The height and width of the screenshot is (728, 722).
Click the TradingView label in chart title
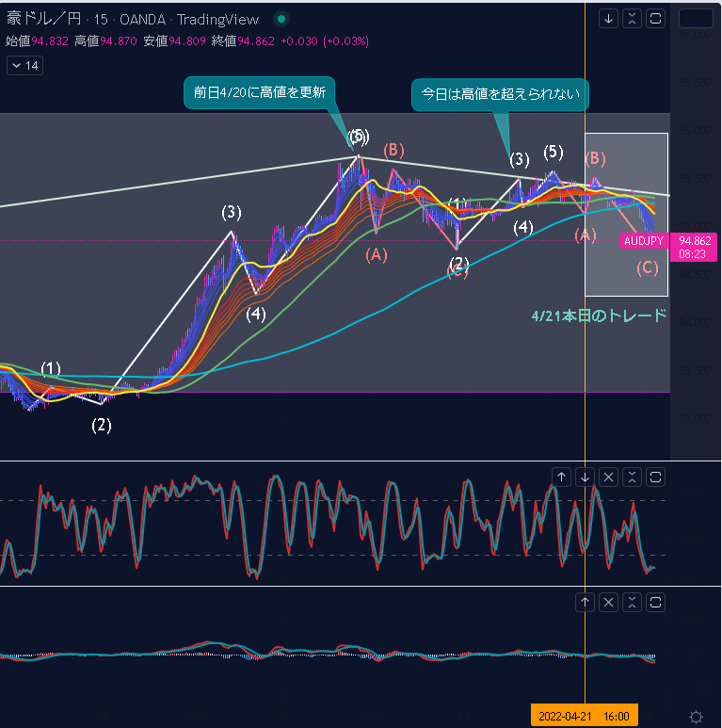click(217, 20)
